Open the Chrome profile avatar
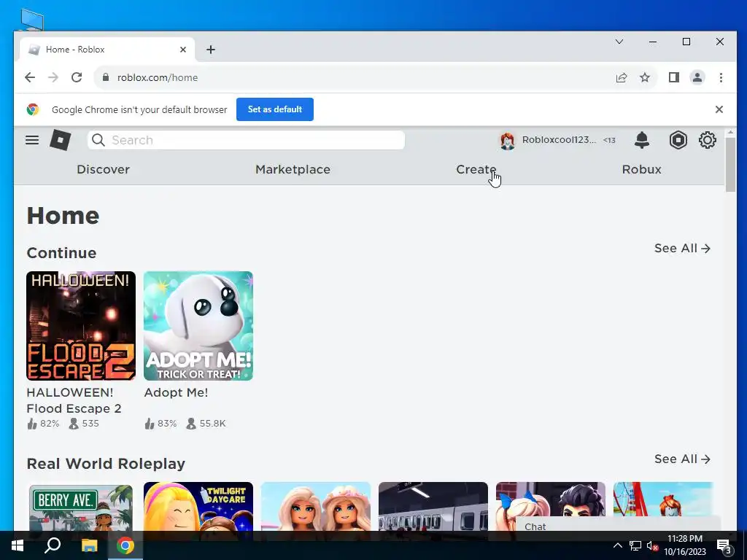Image resolution: width=747 pixels, height=560 pixels. click(697, 77)
